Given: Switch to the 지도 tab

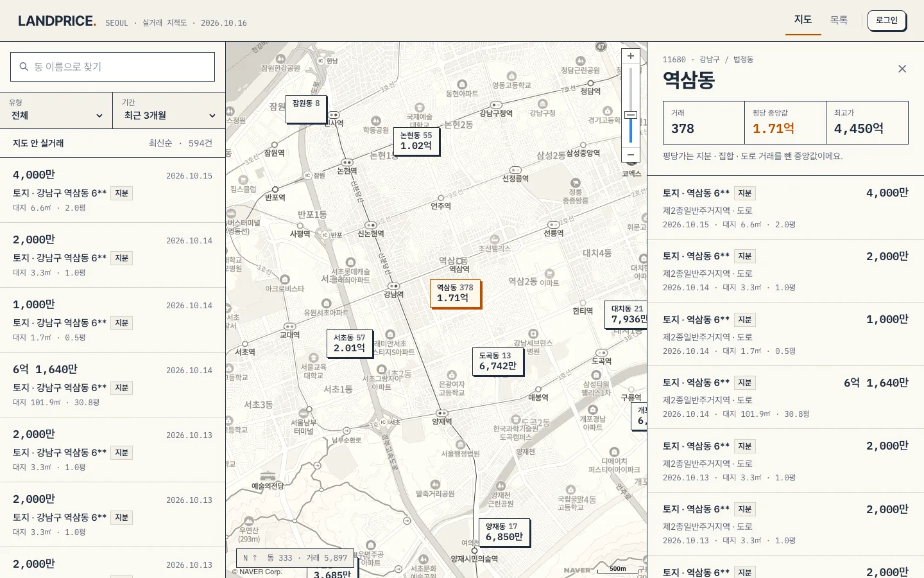Looking at the screenshot, I should coord(803,20).
